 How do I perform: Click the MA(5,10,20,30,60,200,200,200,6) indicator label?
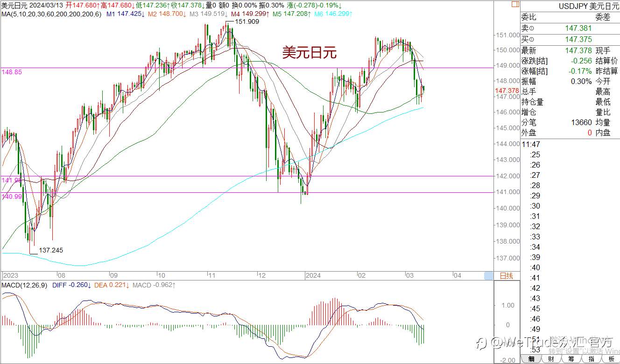click(51, 14)
